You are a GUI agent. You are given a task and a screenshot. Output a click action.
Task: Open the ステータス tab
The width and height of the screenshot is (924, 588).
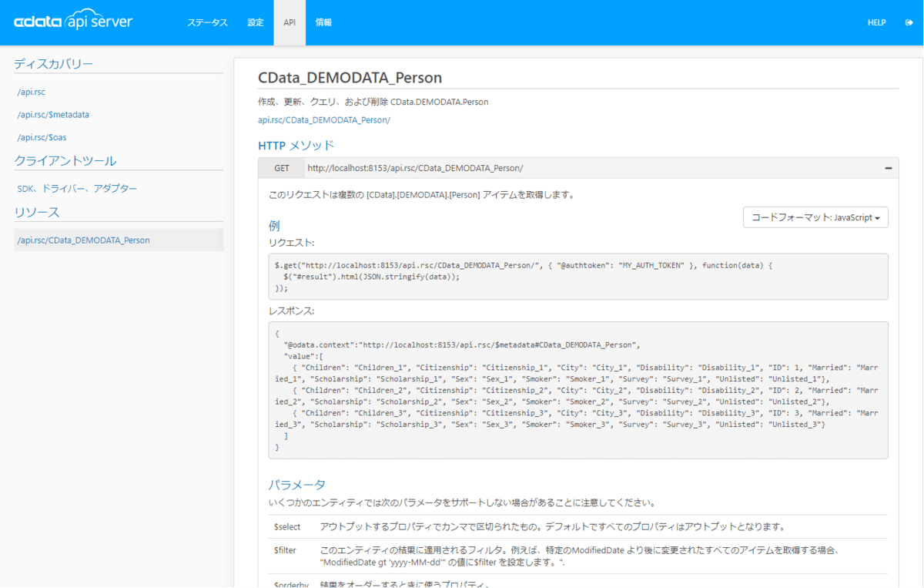(207, 23)
